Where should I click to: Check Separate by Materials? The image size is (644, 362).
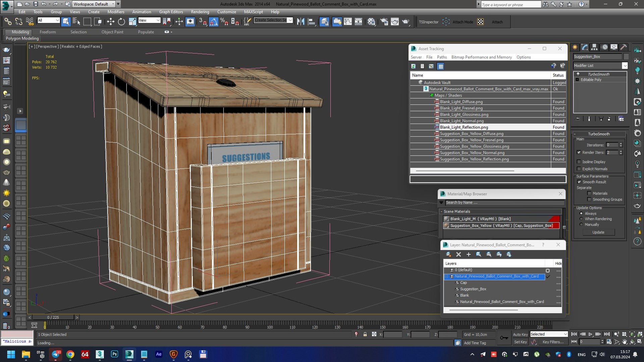click(x=589, y=193)
